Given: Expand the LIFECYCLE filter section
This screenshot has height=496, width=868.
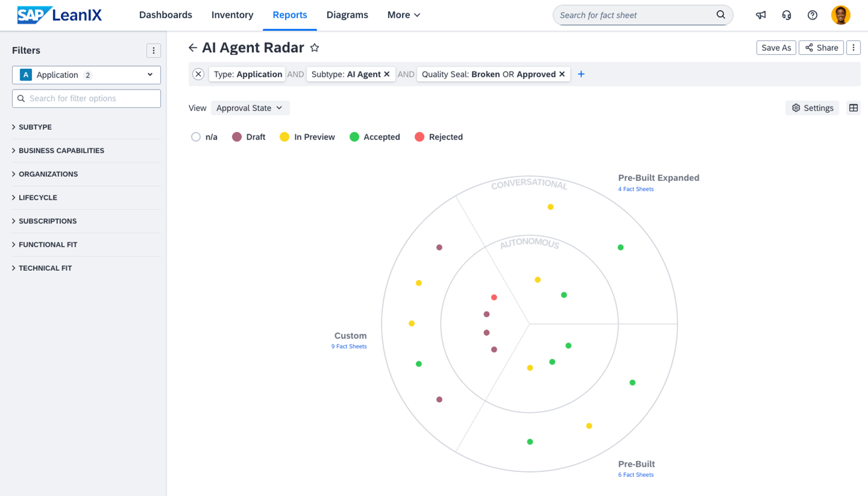Looking at the screenshot, I should coord(38,197).
